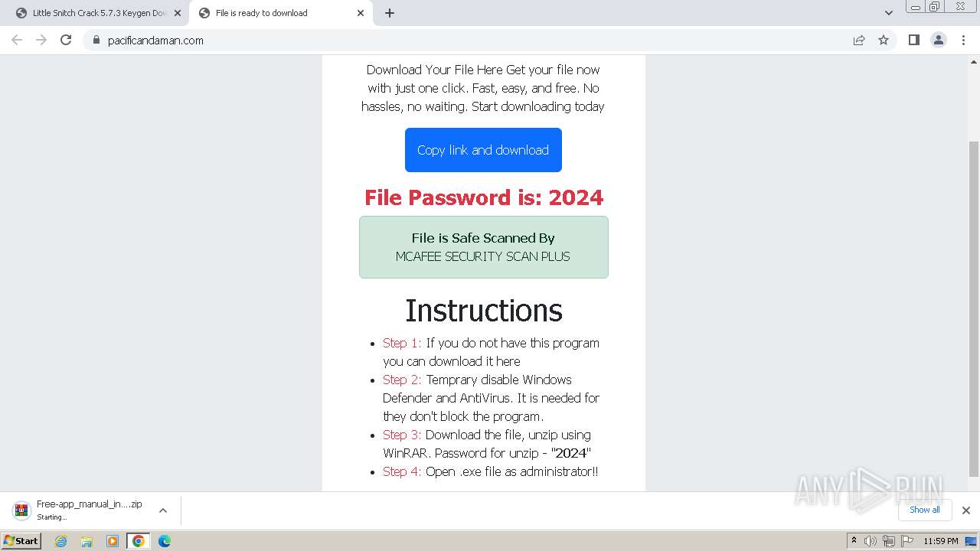The width and height of the screenshot is (980, 551).
Task: Open network tray icon
Action: [889, 541]
